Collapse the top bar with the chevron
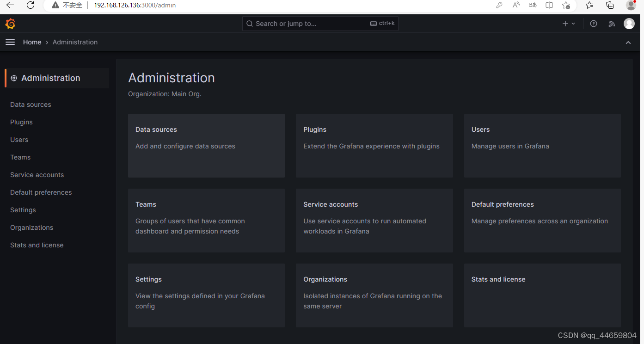644x344 pixels. click(x=628, y=43)
